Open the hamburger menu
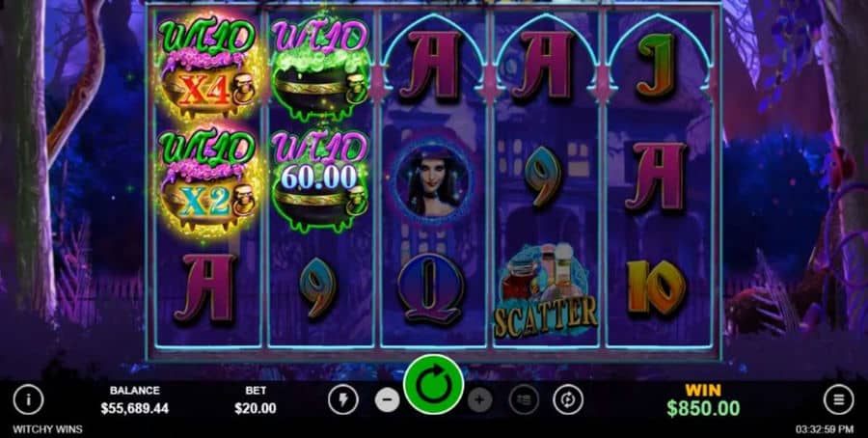 click(839, 399)
